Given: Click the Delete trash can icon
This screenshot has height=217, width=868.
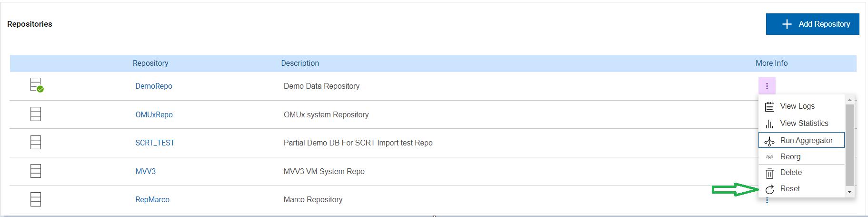Looking at the screenshot, I should [x=769, y=173].
